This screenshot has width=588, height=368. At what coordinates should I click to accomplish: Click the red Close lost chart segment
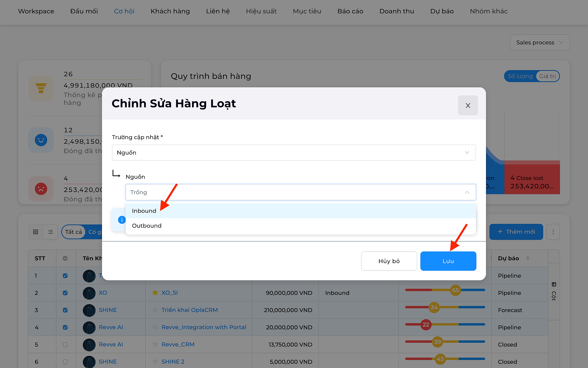coord(532,177)
